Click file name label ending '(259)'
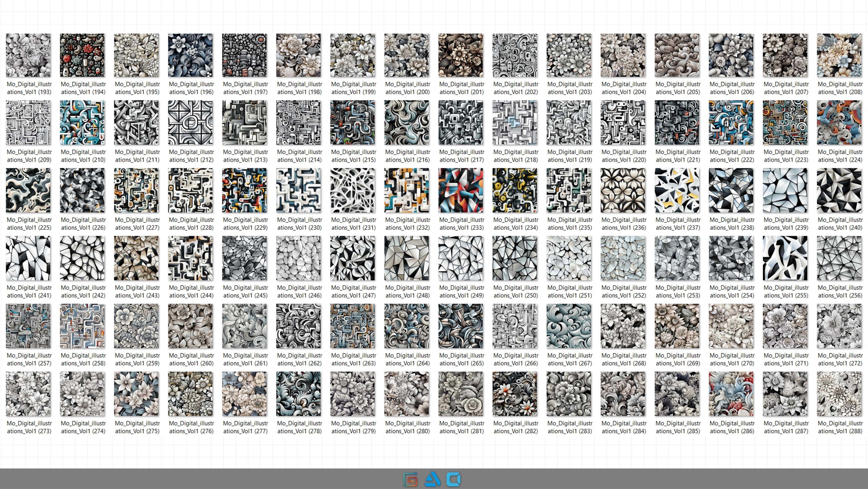 pyautogui.click(x=137, y=359)
